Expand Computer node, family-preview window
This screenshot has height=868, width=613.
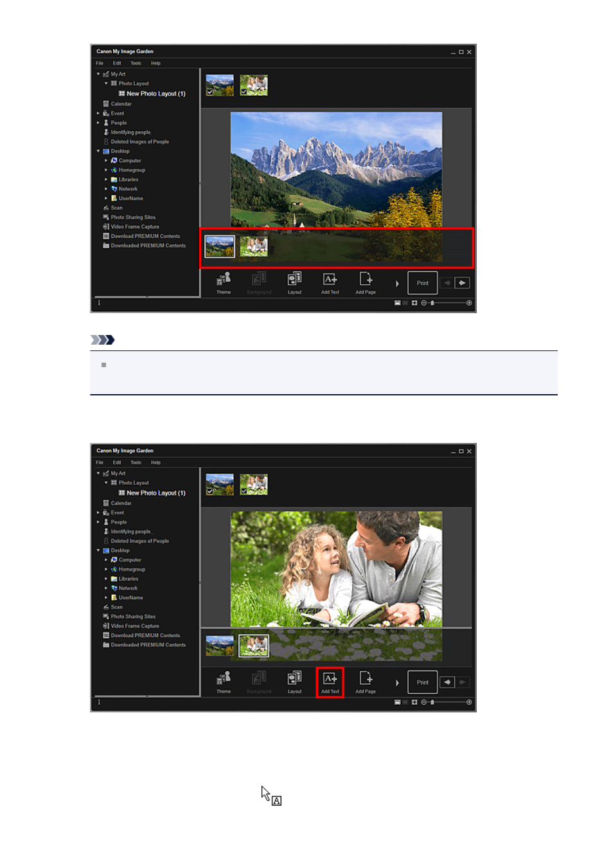[106, 560]
